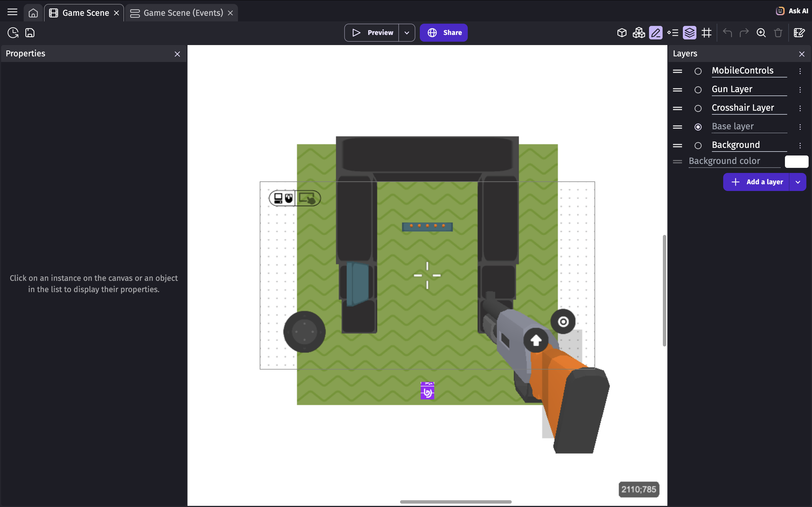Select Gun Layer radio button
The image size is (812, 507).
[698, 90]
